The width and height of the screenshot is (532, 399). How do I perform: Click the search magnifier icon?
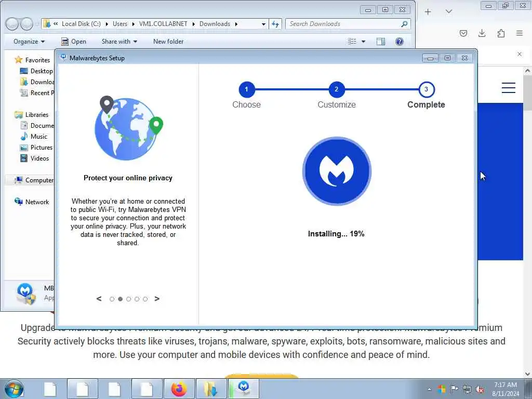click(x=404, y=24)
